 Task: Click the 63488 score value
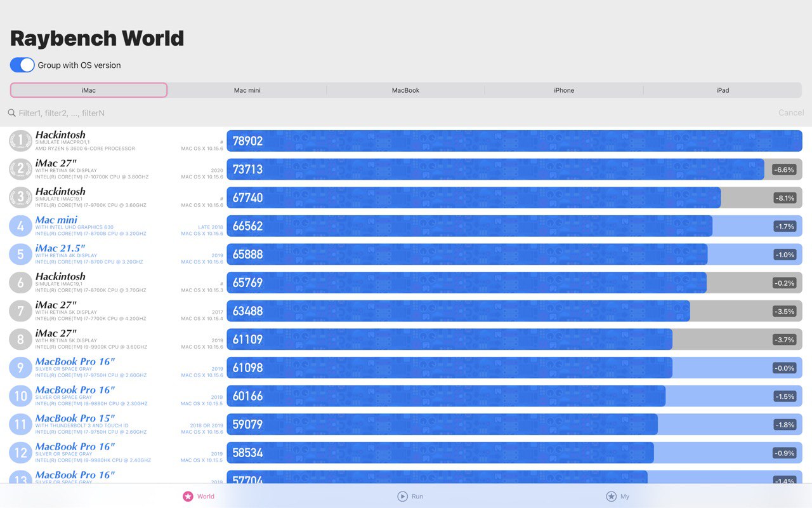(247, 311)
